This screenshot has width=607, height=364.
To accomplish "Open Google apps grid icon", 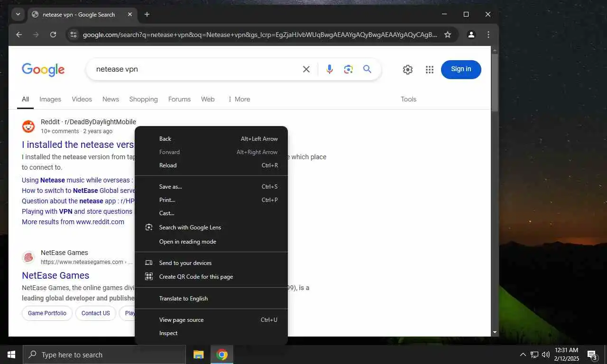I will [x=430, y=70].
